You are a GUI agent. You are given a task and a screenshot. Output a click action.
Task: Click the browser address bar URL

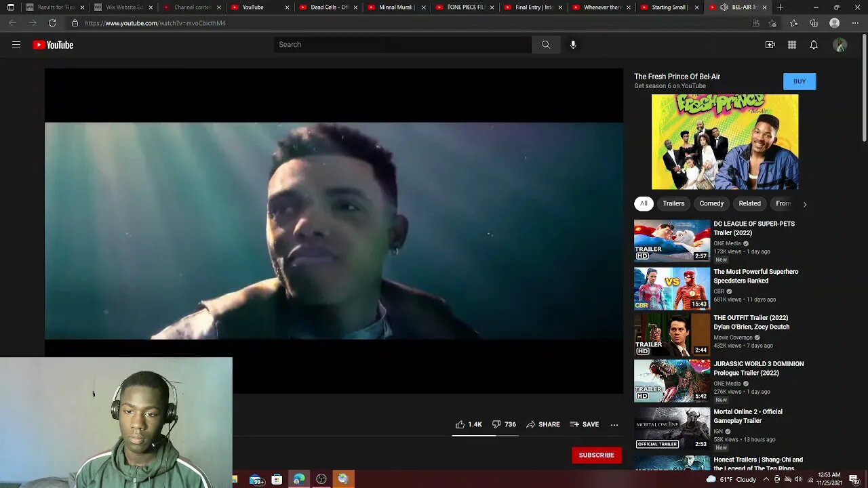[x=155, y=23]
